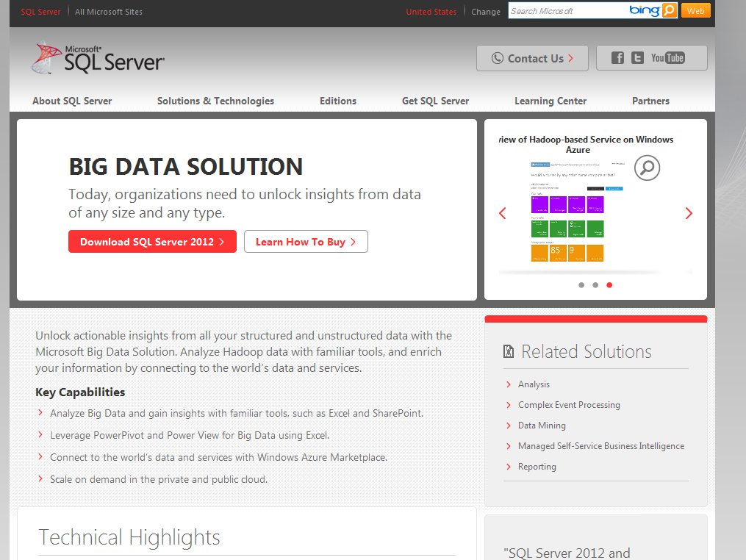This screenshot has width=746, height=560.
Task: Open Get SQL Server menu
Action: (x=435, y=101)
